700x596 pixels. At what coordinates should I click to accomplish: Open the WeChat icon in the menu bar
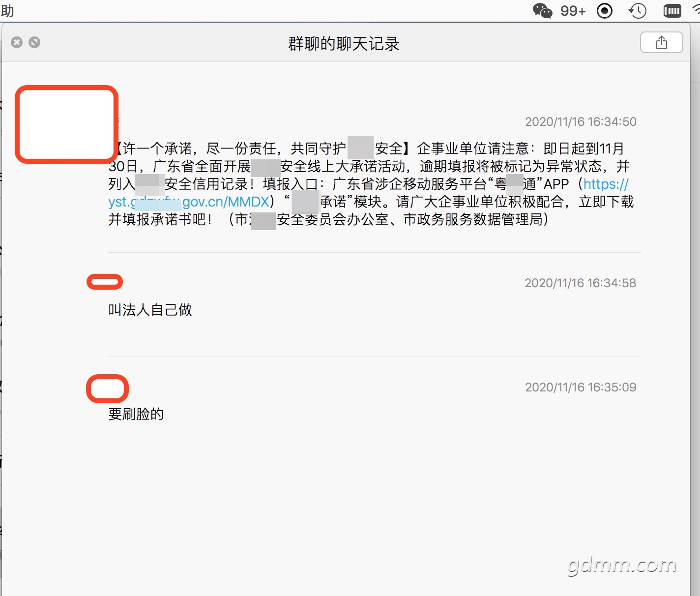coord(543,10)
